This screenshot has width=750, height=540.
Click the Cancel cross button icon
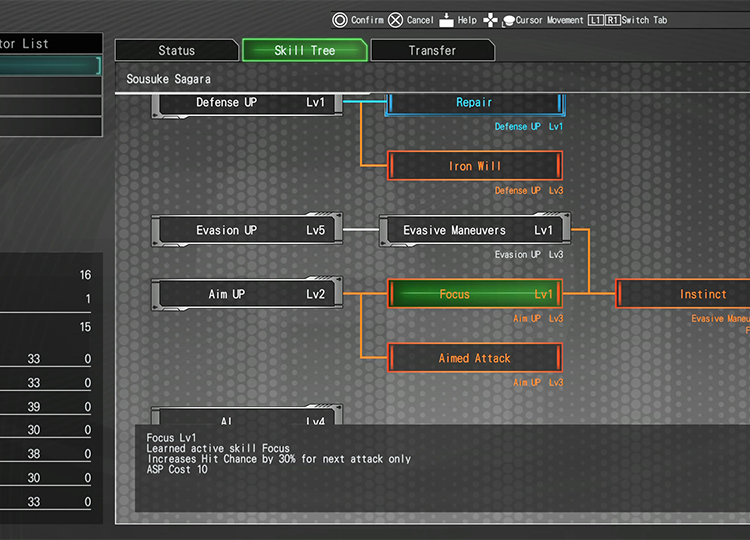pyautogui.click(x=396, y=20)
